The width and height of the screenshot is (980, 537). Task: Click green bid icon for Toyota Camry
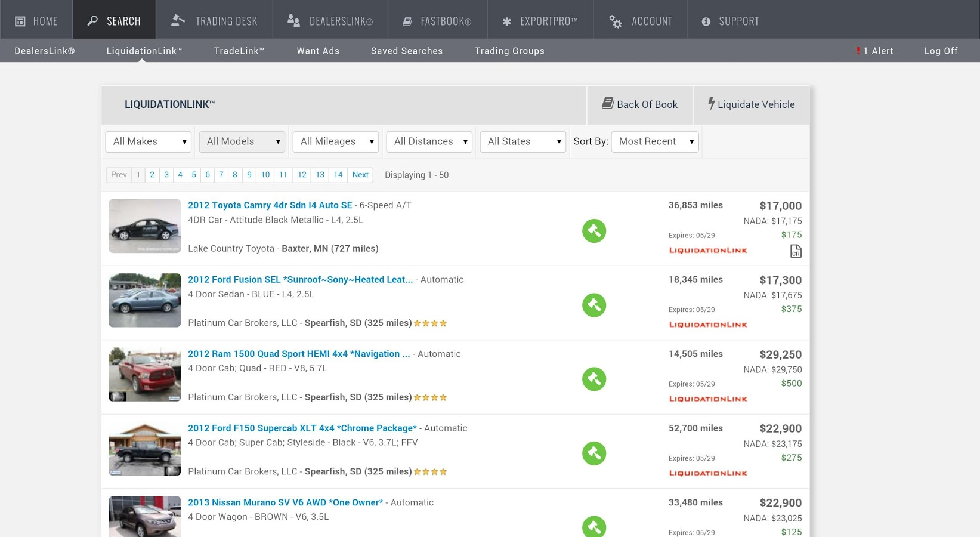[594, 231]
